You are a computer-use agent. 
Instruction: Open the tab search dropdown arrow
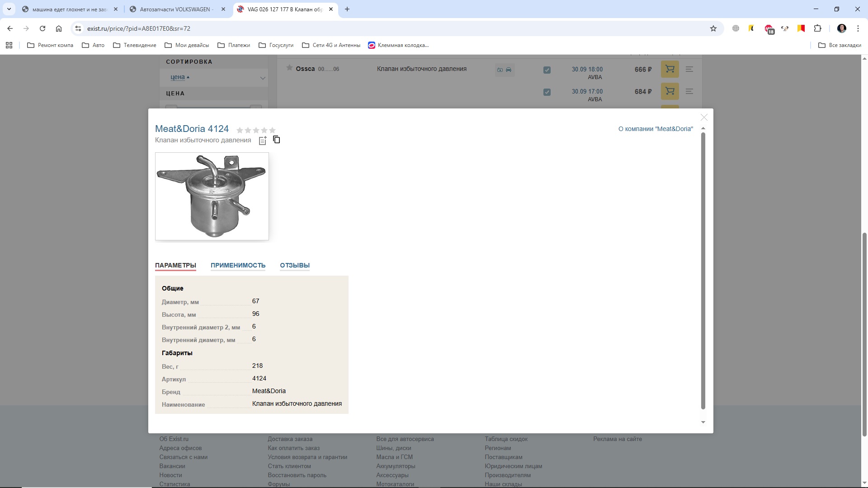(x=9, y=9)
